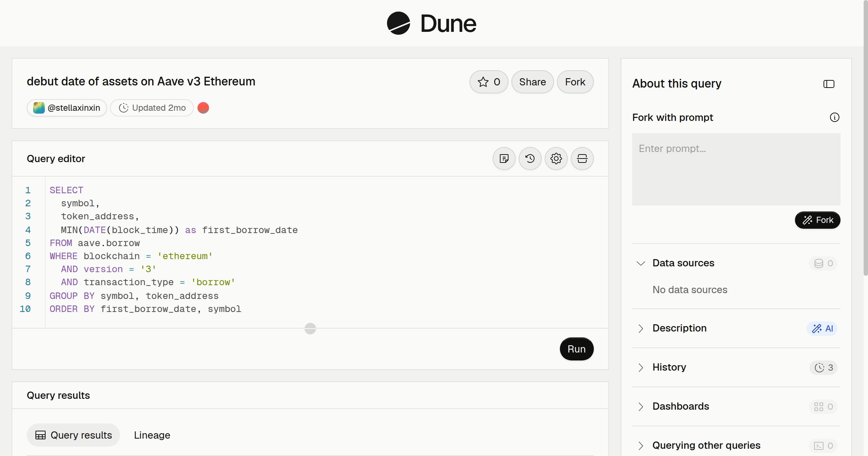
Task: Click 'first_borrow_date' alias on line 4
Action: (250, 230)
